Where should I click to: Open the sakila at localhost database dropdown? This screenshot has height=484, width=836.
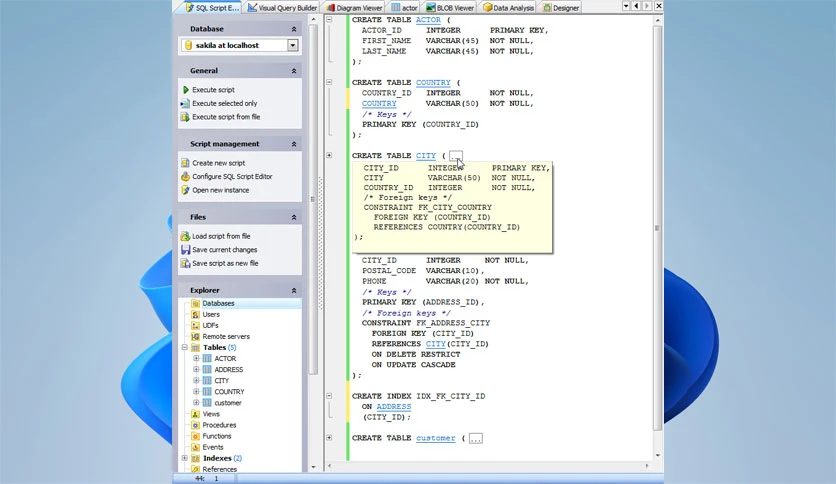click(293, 46)
